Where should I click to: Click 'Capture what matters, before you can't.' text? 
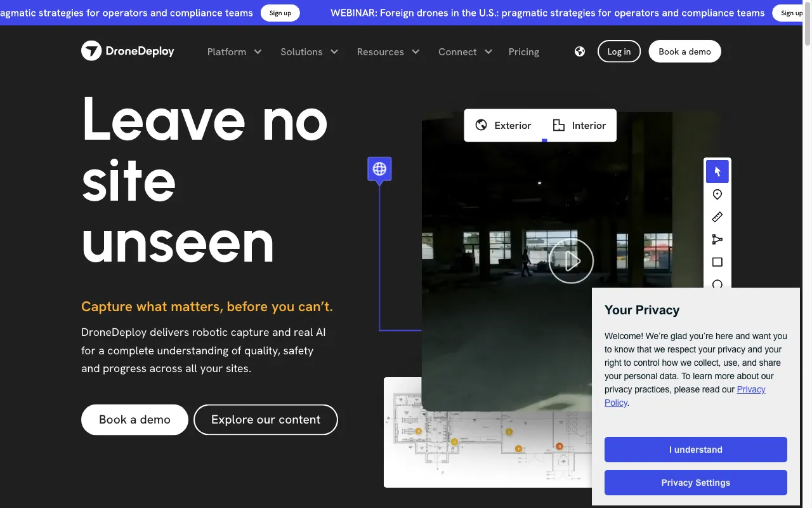(x=207, y=307)
